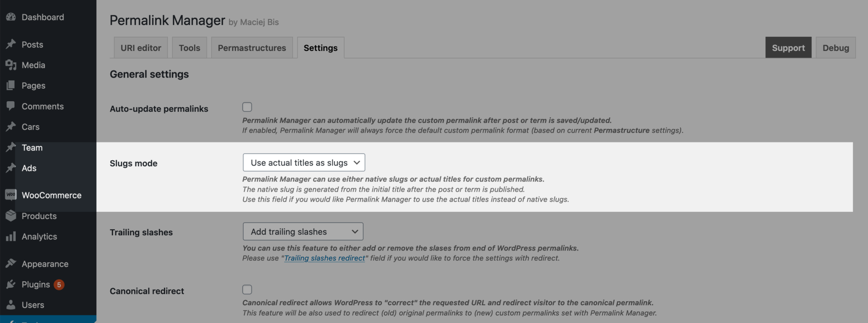The height and width of the screenshot is (323, 868).
Task: Enable the Canonical redirect checkbox
Action: tap(247, 290)
